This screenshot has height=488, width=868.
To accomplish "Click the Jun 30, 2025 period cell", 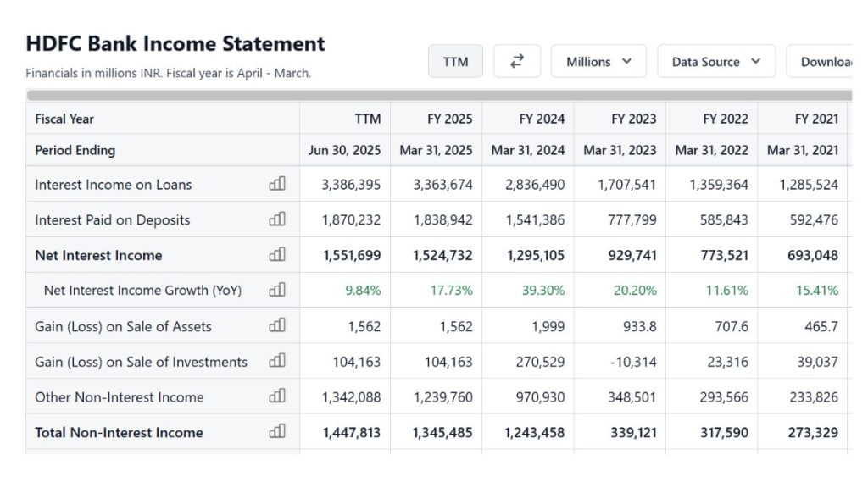I will click(x=344, y=150).
